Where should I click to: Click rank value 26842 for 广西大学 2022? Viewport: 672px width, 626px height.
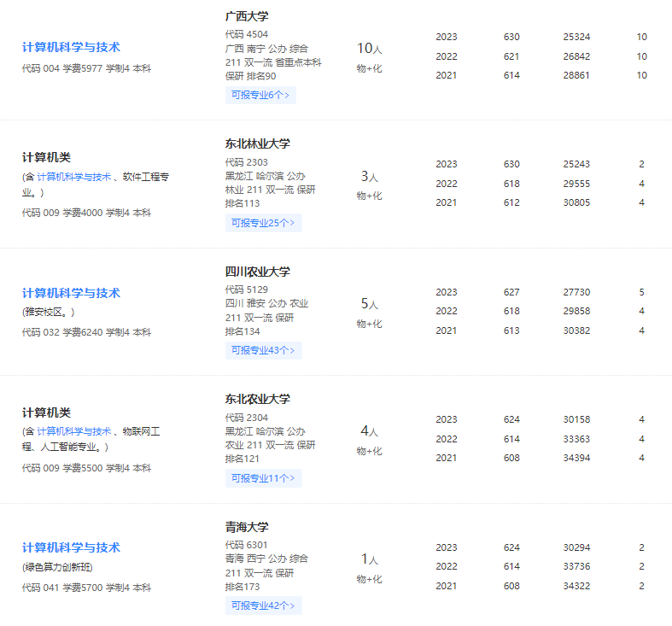tap(576, 56)
